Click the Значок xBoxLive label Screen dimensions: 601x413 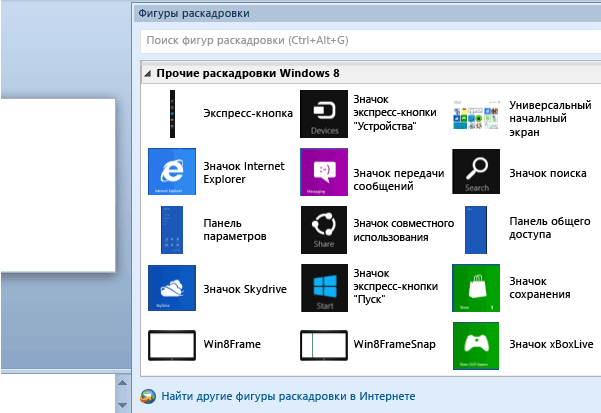(x=551, y=344)
